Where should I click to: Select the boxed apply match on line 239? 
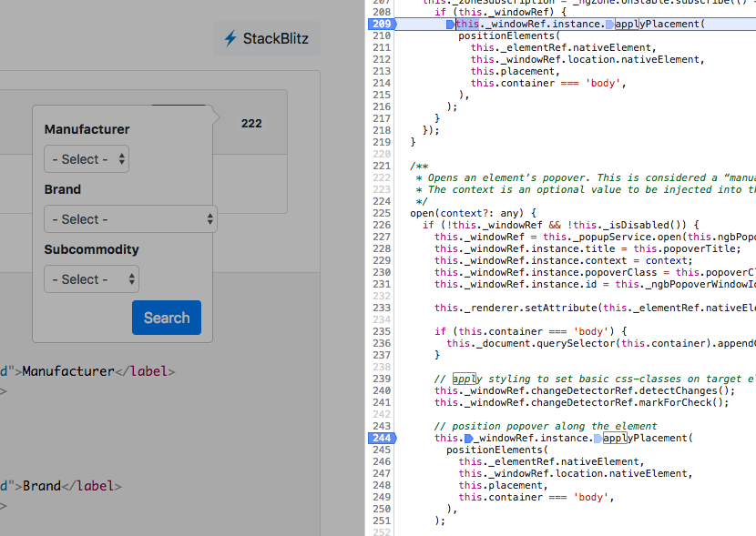(464, 379)
